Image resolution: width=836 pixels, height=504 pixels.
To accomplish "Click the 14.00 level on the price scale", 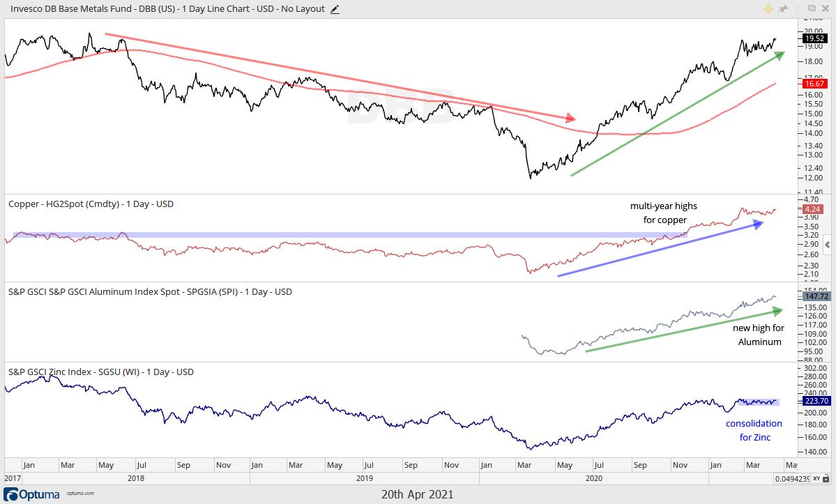I will pyautogui.click(x=813, y=134).
